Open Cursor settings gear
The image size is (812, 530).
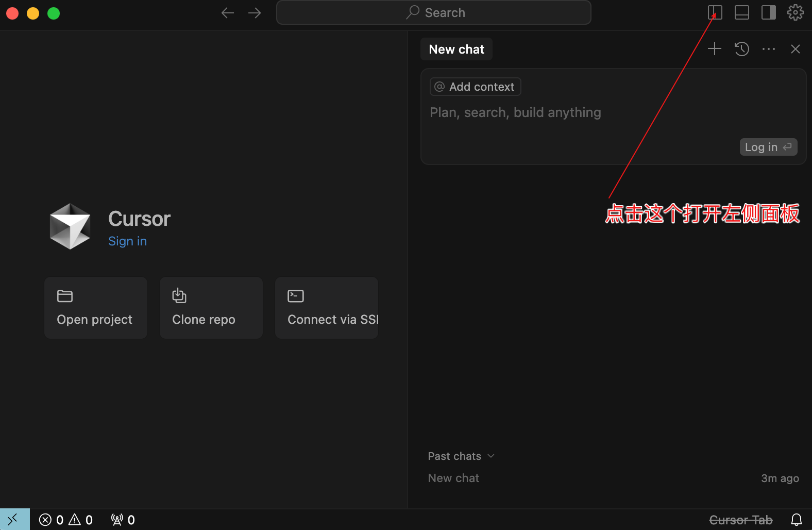pyautogui.click(x=796, y=12)
